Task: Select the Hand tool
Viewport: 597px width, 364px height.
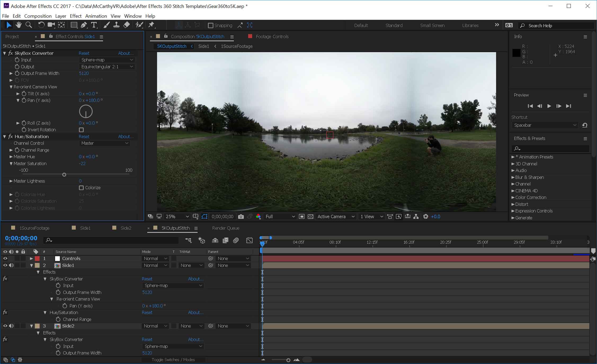Action: point(18,25)
